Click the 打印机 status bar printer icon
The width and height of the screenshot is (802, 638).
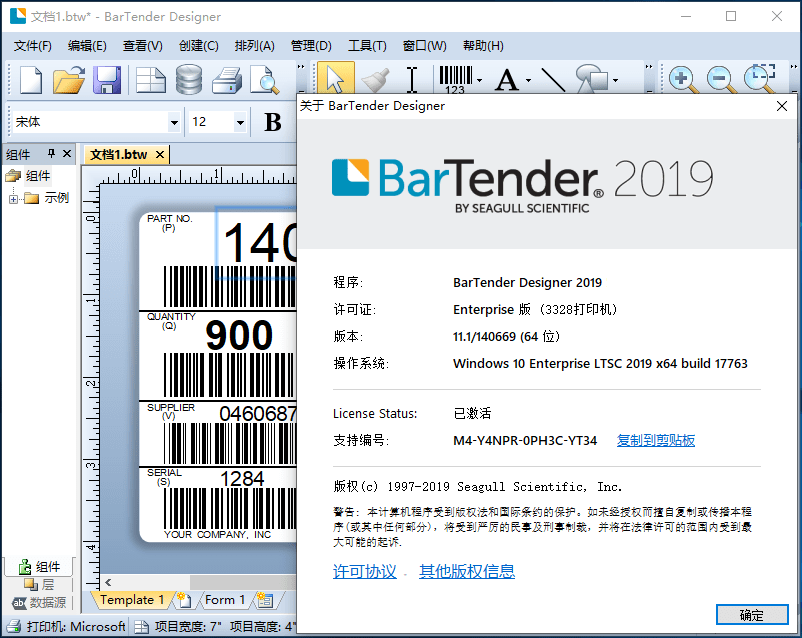point(14,626)
